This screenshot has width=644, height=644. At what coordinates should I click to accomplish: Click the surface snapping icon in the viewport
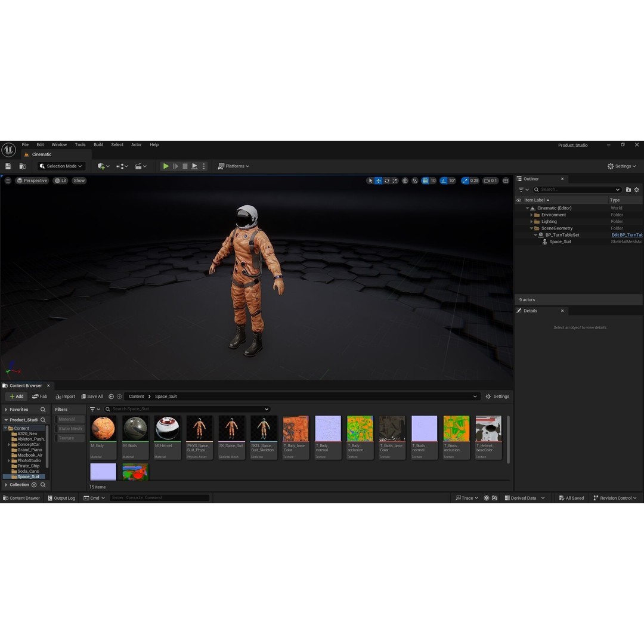415,181
